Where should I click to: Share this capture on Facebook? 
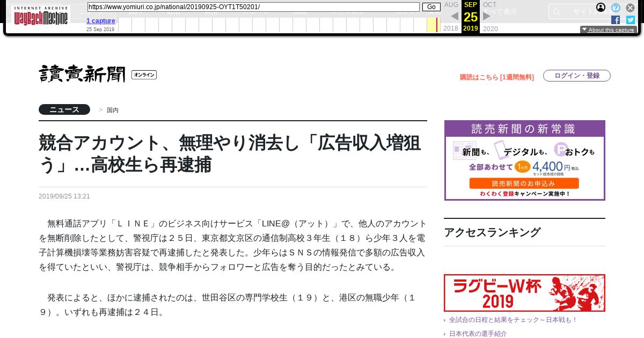click(x=616, y=20)
